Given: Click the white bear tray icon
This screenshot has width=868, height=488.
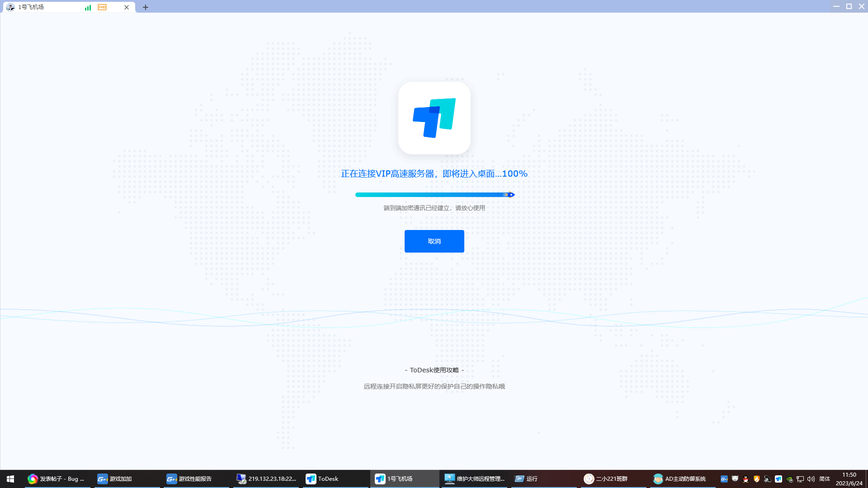Looking at the screenshot, I should 735,479.
